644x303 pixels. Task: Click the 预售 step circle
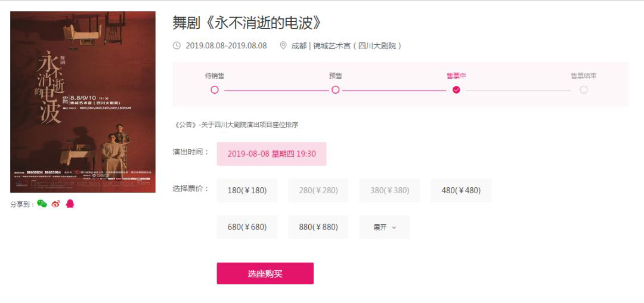pos(335,90)
